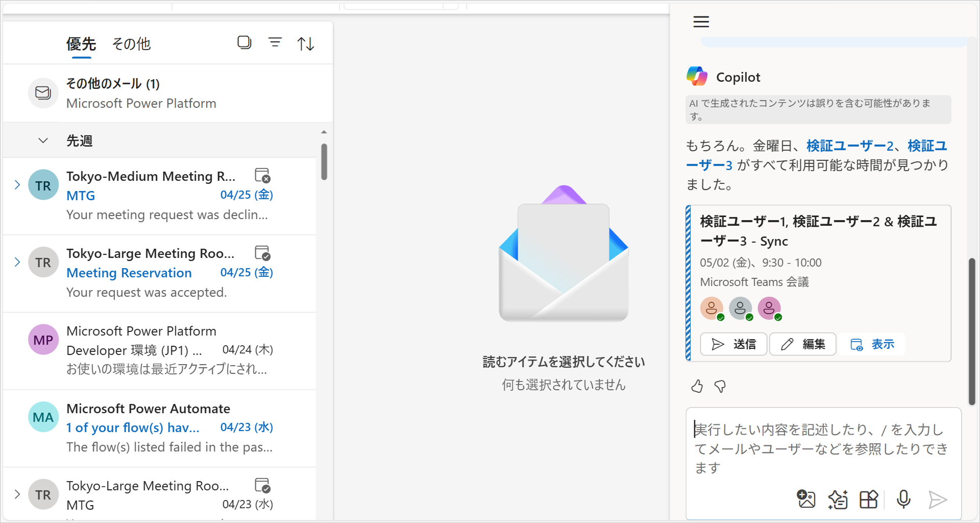Click the select-all messages icon

click(244, 42)
